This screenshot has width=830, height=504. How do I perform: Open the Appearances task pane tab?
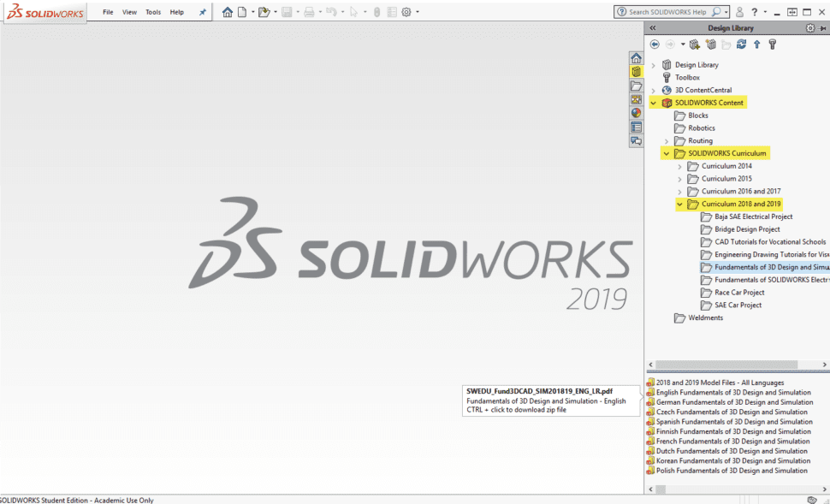click(637, 113)
